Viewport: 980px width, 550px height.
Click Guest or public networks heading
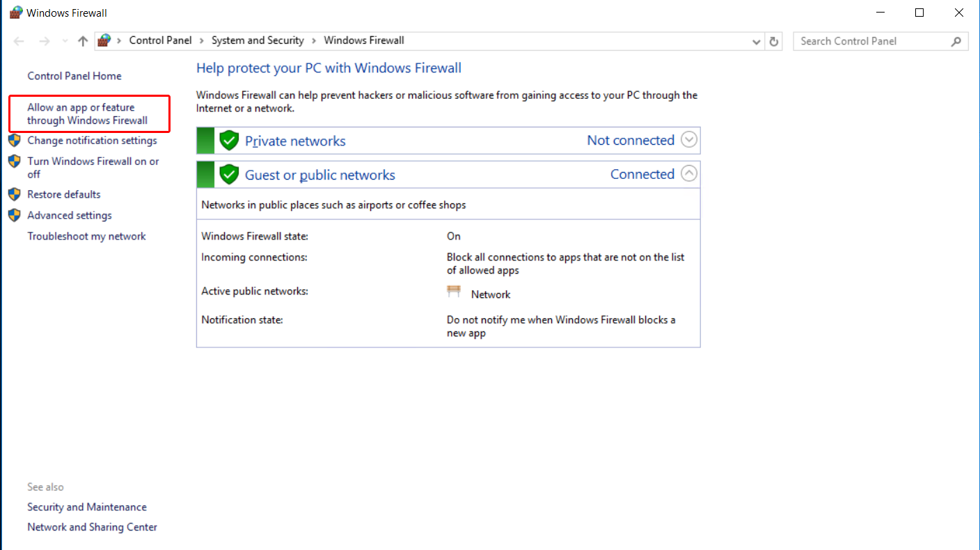click(320, 175)
